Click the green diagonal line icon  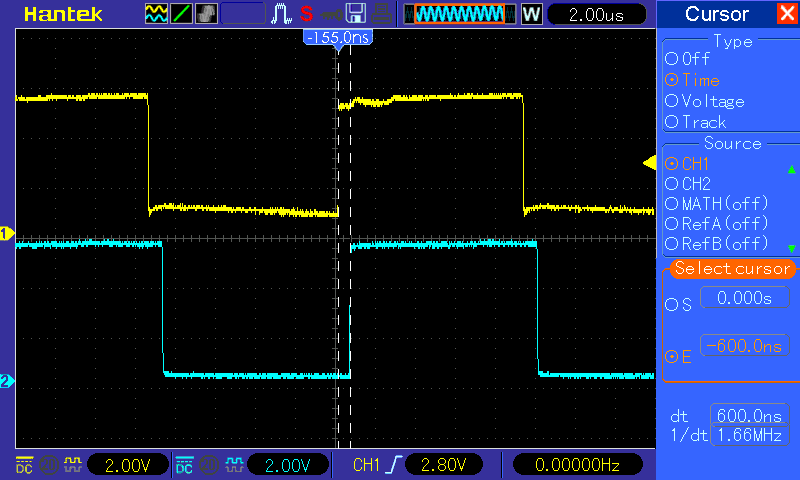tap(182, 14)
